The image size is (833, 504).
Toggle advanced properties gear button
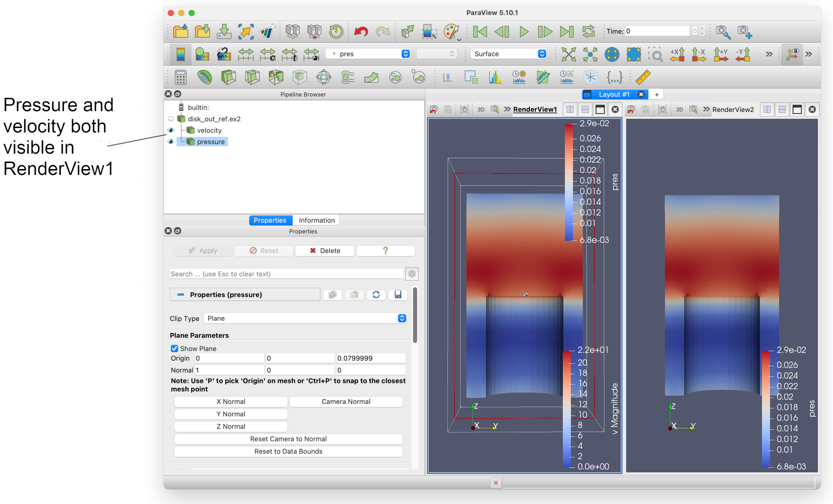click(412, 274)
